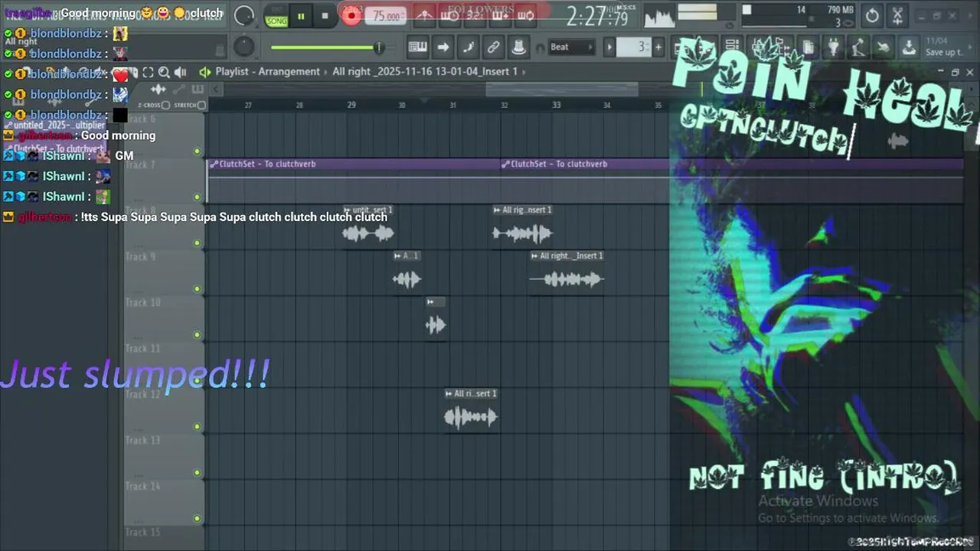
Task: Click the green speaker arrow playlist icon
Action: (204, 72)
